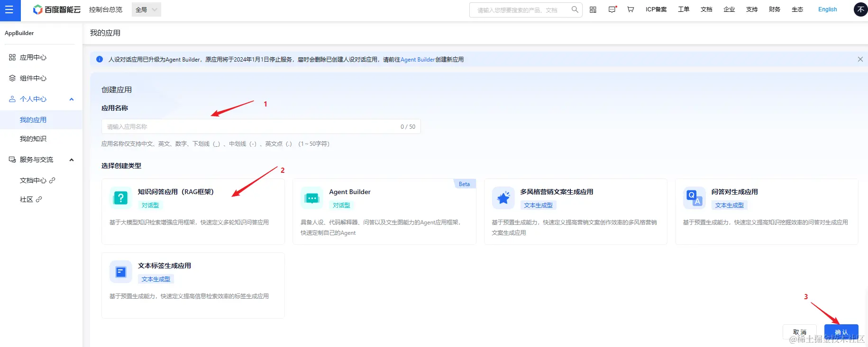
Task: Click the 文本标签生成应用 document icon
Action: pos(121,272)
